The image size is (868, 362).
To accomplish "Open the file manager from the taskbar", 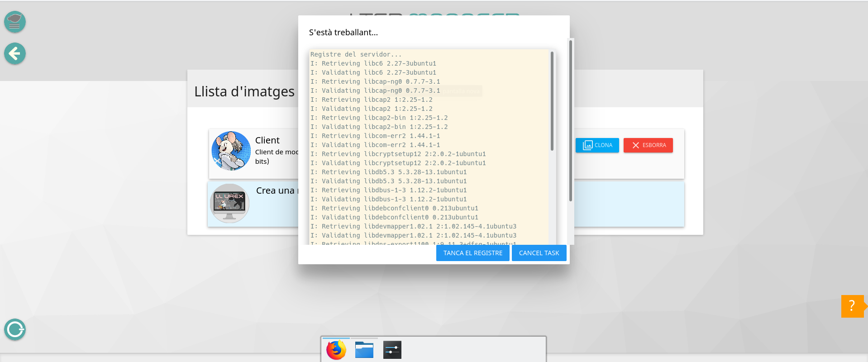I will [364, 350].
